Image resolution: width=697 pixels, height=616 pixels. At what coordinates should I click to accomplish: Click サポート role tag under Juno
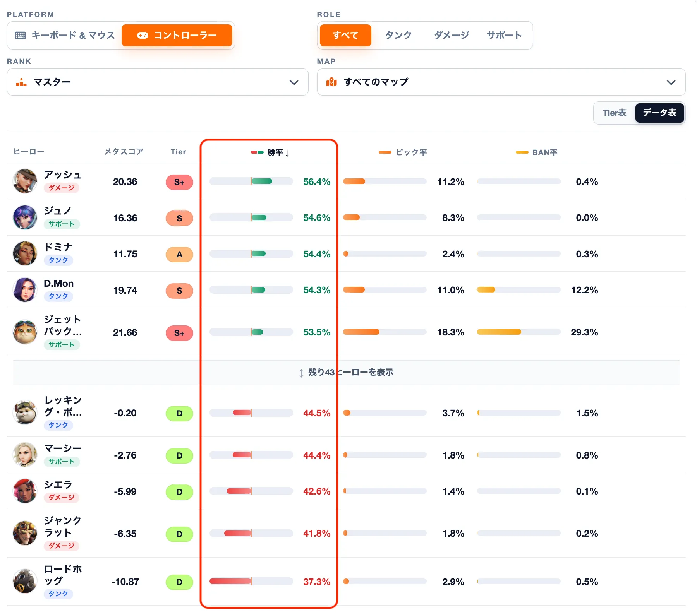coord(62,224)
